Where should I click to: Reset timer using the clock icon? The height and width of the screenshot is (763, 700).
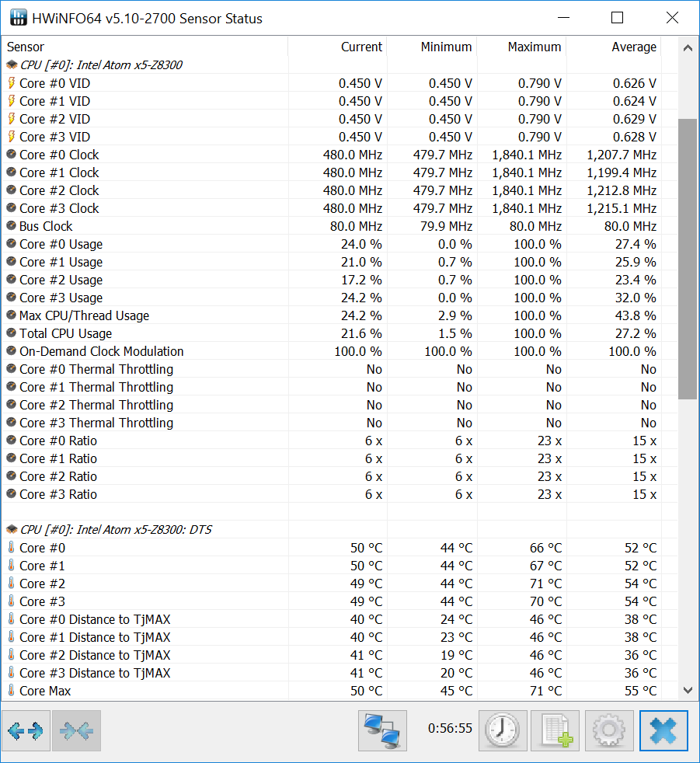click(502, 730)
